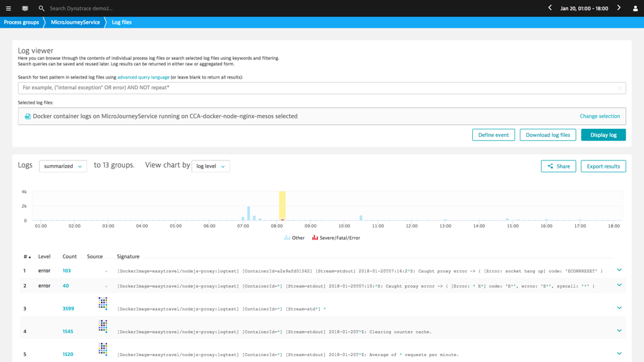Click the count link 1545

(x=68, y=332)
